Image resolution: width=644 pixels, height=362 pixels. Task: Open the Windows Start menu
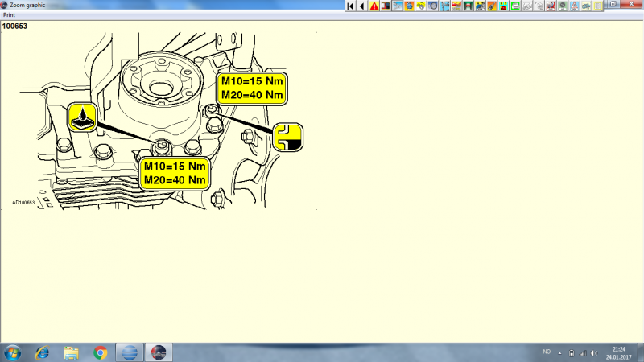[13, 352]
